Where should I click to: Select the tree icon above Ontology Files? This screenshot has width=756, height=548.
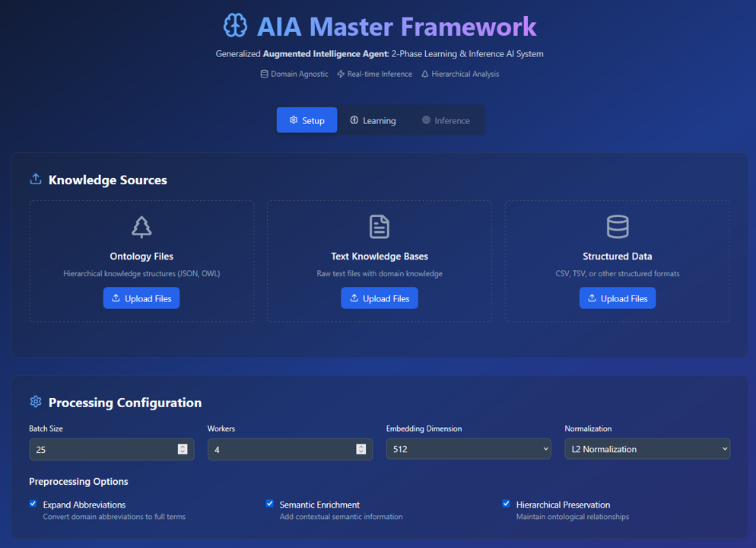141,226
